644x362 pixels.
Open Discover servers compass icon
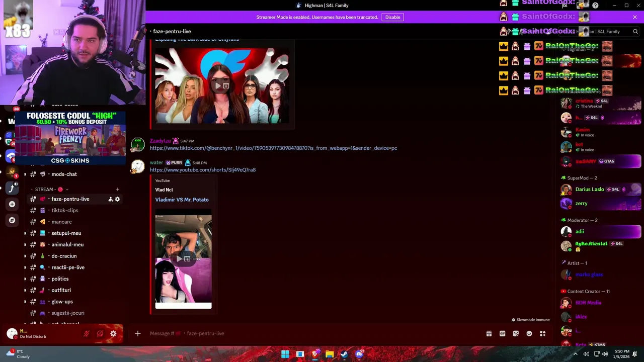(12, 220)
